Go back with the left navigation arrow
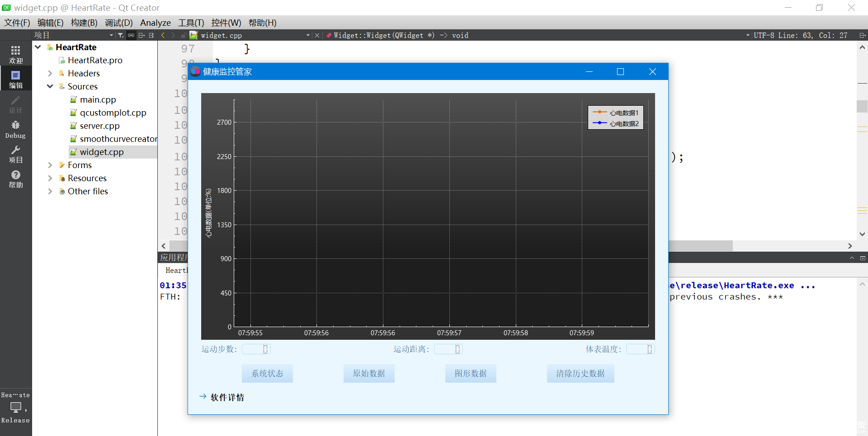This screenshot has width=868, height=436. [163, 35]
